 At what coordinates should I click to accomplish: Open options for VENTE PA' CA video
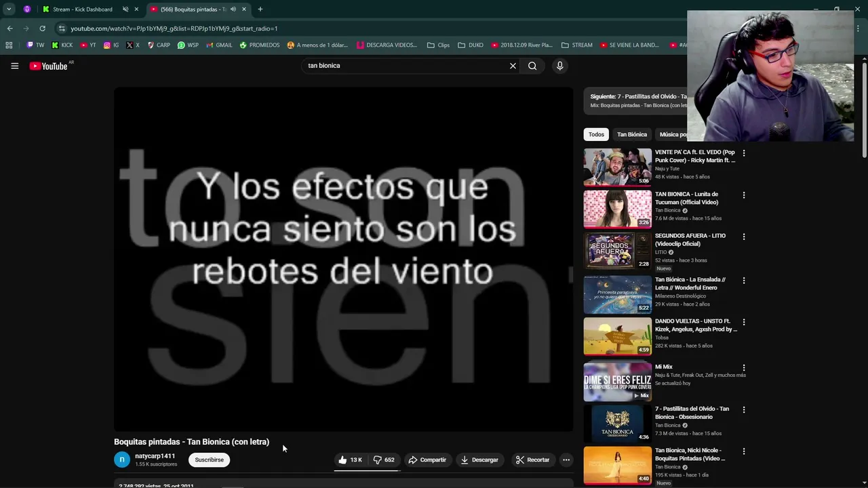tap(744, 153)
